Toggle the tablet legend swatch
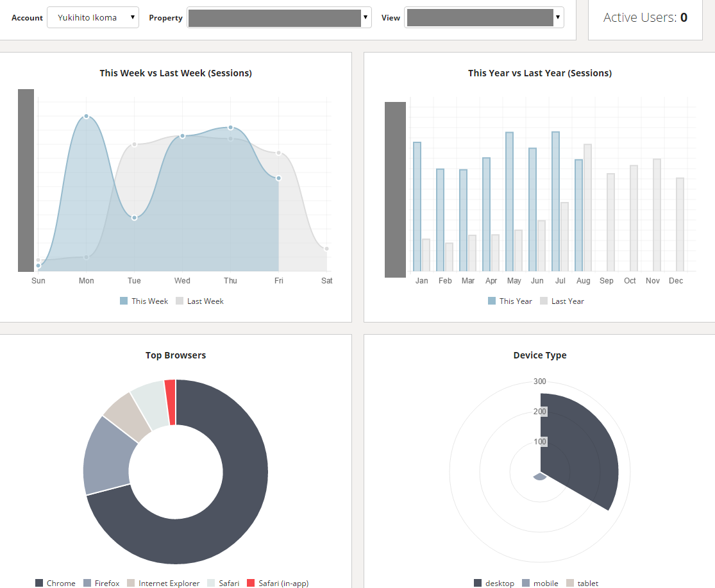Viewport: 715px width, 588px height. (x=570, y=583)
